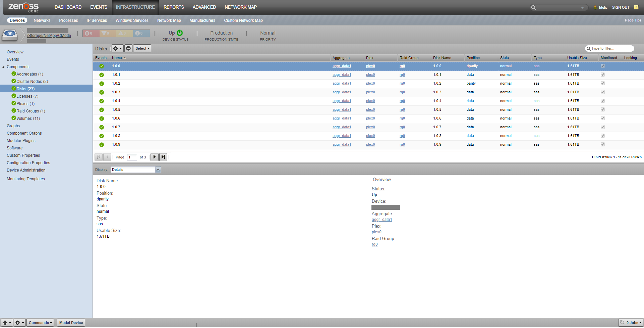Select Aggregates (1) in components tree
The height and width of the screenshot is (328, 644).
(30, 74)
